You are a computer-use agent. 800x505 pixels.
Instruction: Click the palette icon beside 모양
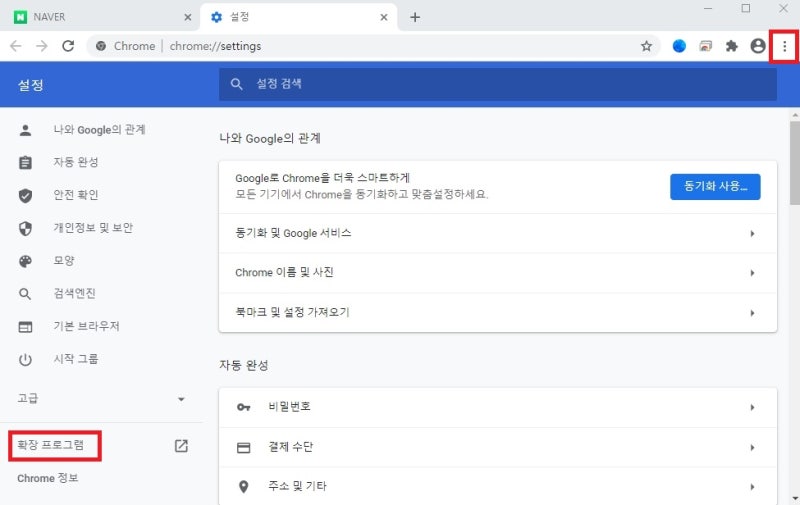point(25,261)
